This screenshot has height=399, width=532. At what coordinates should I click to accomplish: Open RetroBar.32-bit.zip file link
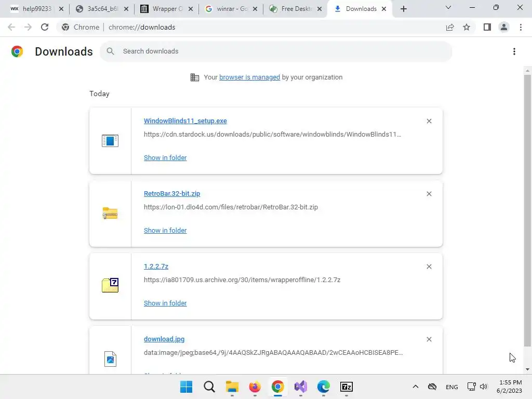172,194
